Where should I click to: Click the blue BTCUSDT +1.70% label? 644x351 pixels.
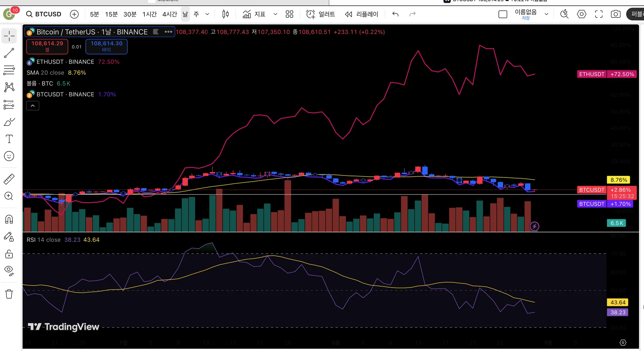[x=605, y=204]
